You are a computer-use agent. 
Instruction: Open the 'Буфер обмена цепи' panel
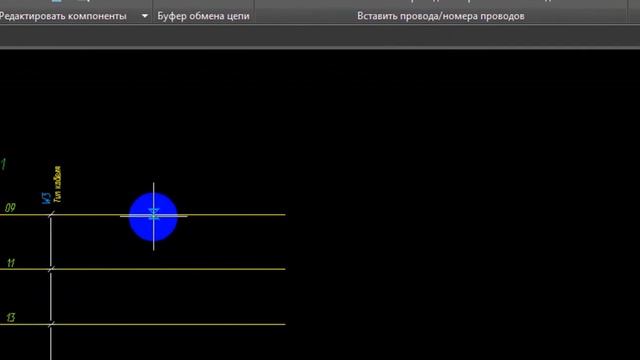pos(203,16)
